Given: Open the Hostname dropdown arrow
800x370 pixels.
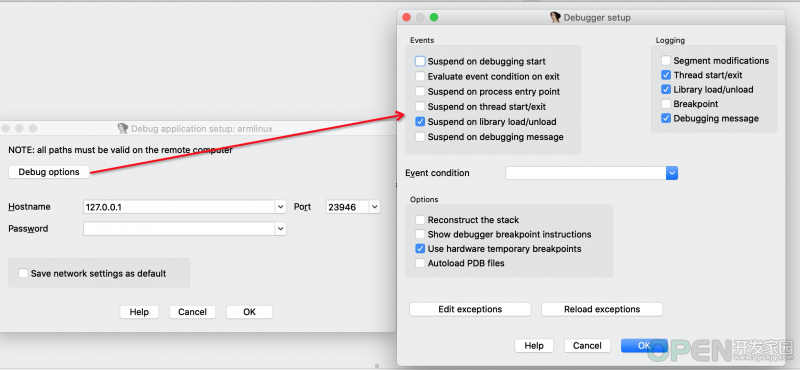Looking at the screenshot, I should 281,207.
